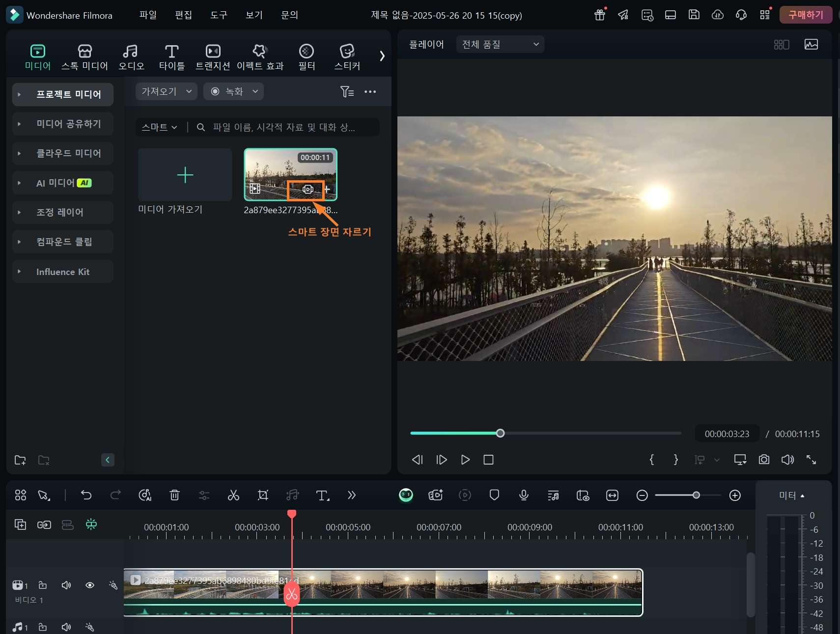840x634 pixels.
Task: Click smart scene cut icon on clip thumbnail
Action: (308, 190)
